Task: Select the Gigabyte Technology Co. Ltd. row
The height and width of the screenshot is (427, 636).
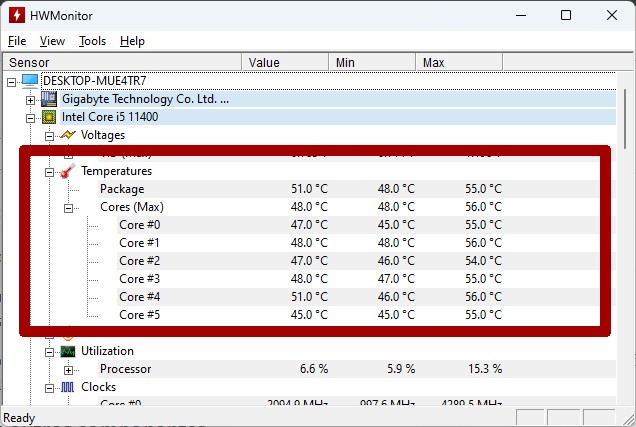Action: [x=338, y=99]
